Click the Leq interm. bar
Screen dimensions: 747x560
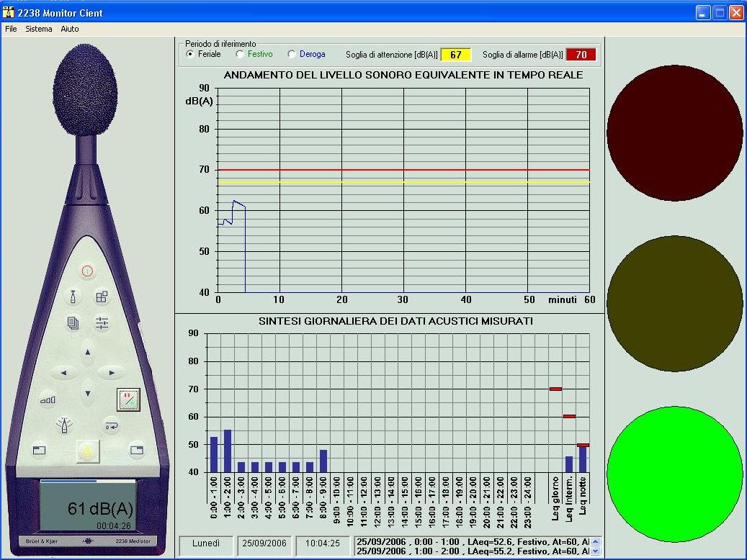tap(569, 464)
